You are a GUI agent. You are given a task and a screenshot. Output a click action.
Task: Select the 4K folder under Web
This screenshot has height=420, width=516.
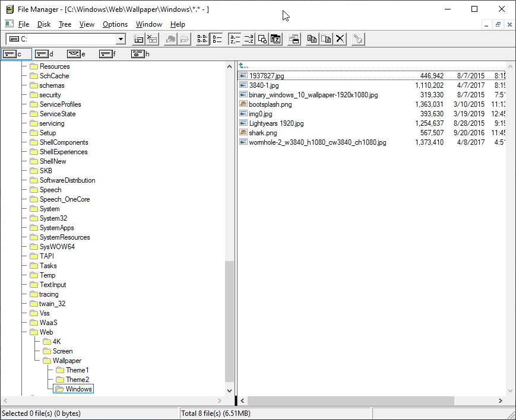pyautogui.click(x=56, y=341)
